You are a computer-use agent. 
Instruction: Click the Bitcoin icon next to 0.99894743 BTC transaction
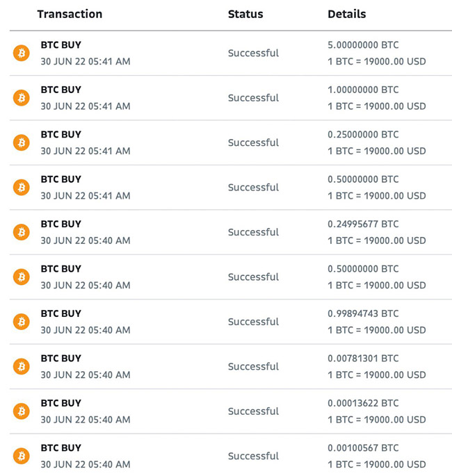click(22, 322)
